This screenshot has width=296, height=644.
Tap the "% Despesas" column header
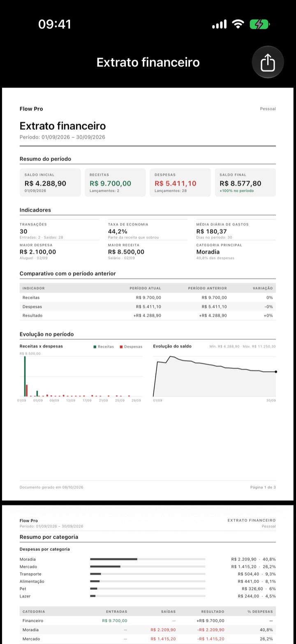[260, 611]
